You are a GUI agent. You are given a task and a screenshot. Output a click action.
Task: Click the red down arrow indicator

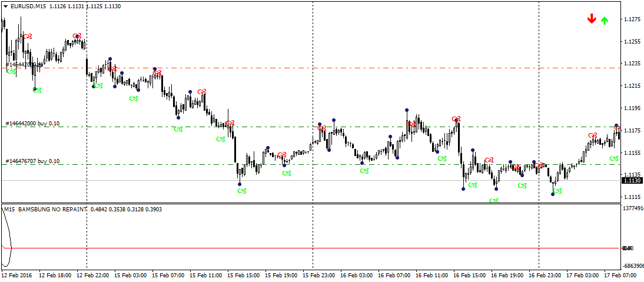tap(592, 19)
